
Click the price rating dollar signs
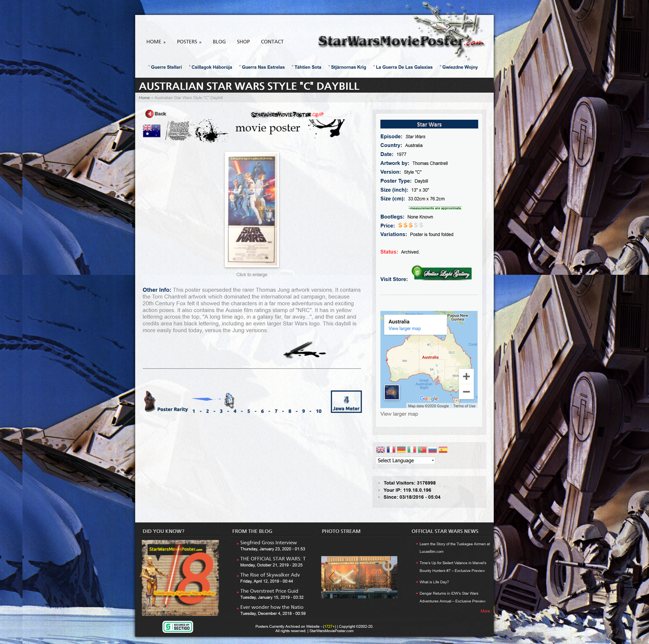click(x=410, y=225)
